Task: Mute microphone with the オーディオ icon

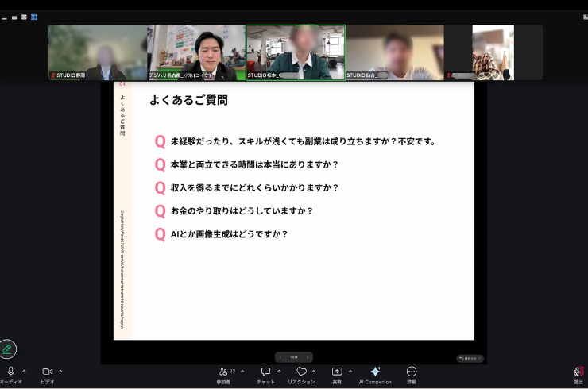Action: (10, 372)
